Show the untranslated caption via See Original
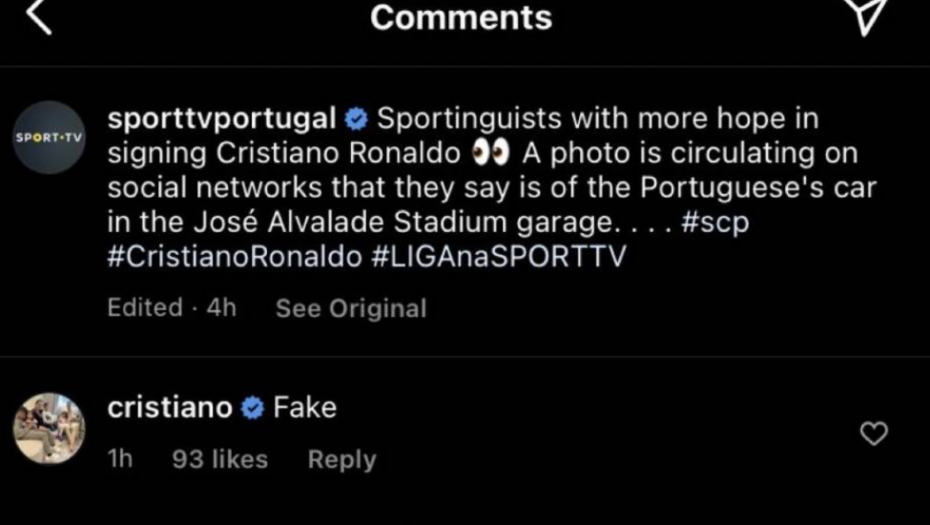The width and height of the screenshot is (930, 525). click(351, 309)
